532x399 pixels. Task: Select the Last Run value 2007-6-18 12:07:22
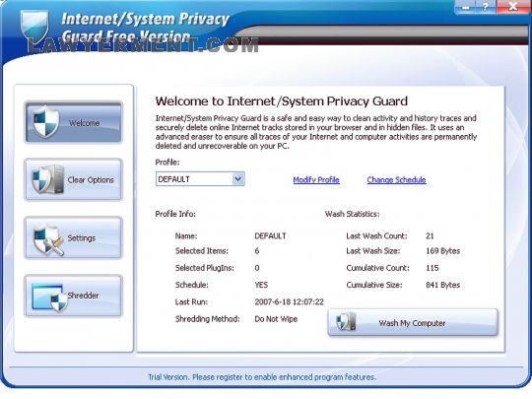[289, 301]
